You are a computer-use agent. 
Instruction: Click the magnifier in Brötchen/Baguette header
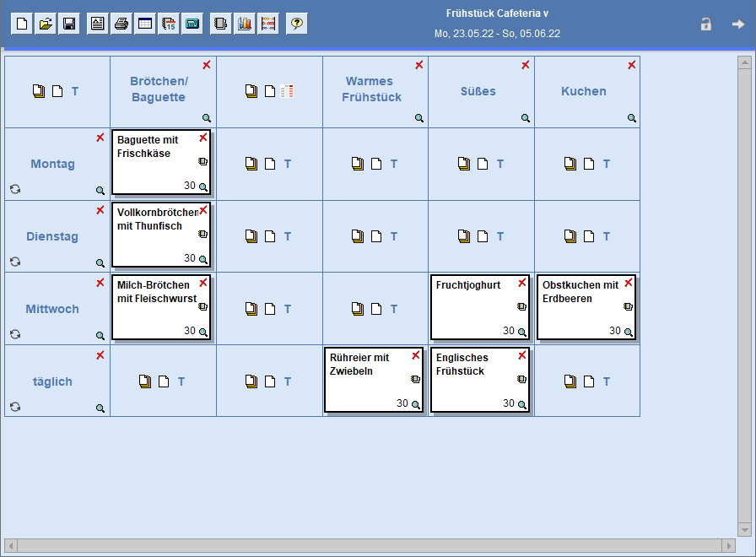[207, 118]
